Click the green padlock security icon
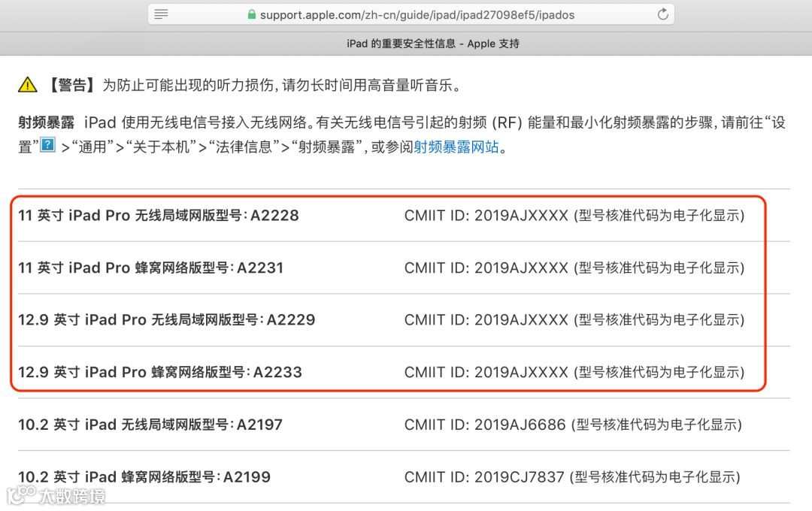This screenshot has width=812, height=511. [x=252, y=14]
